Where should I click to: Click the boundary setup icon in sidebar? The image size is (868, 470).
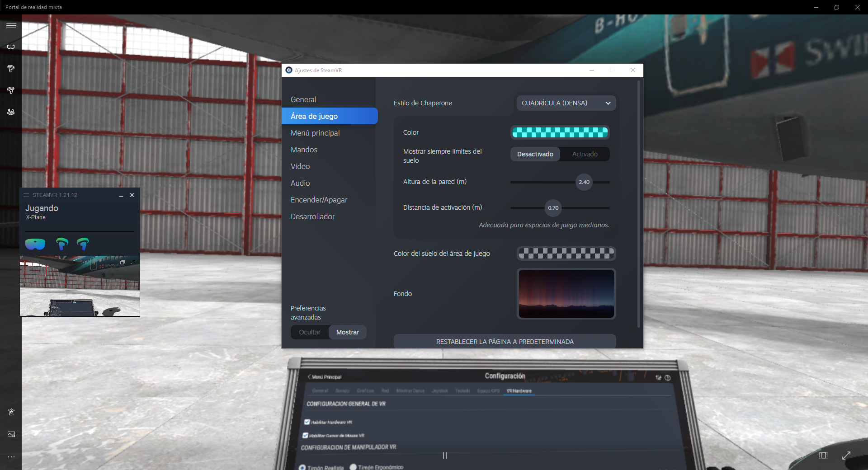coord(11,112)
